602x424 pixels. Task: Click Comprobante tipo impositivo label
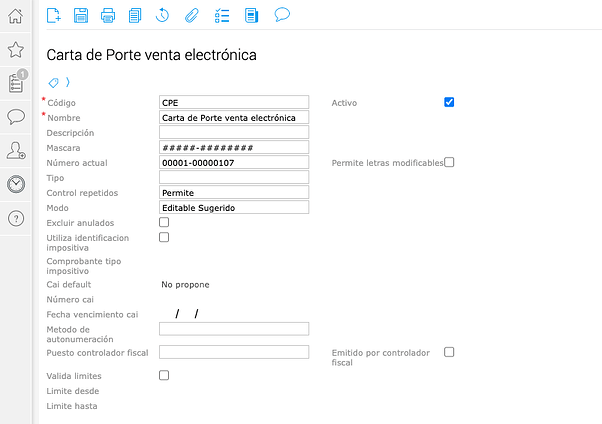(84, 266)
